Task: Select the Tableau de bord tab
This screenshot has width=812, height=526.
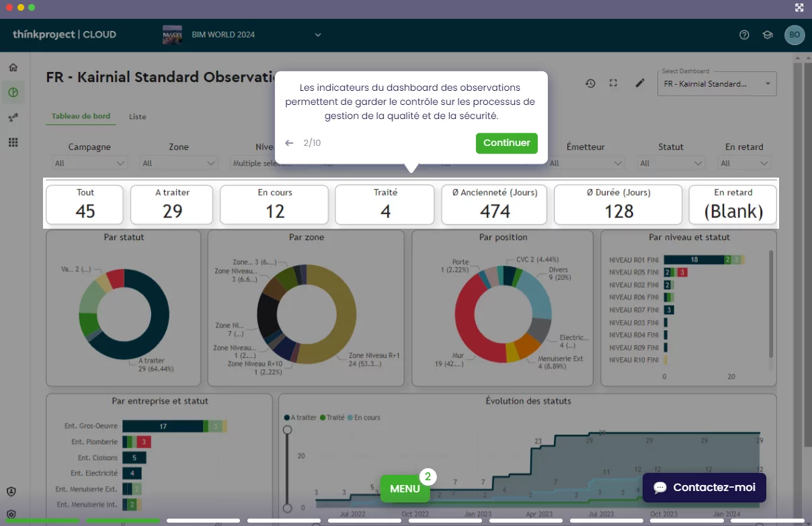Action: 81,116
